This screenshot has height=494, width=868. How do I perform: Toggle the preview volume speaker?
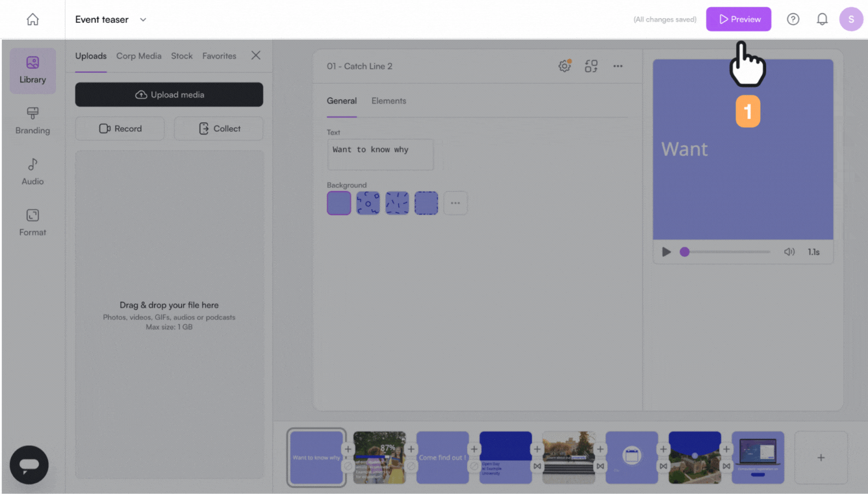pyautogui.click(x=789, y=252)
